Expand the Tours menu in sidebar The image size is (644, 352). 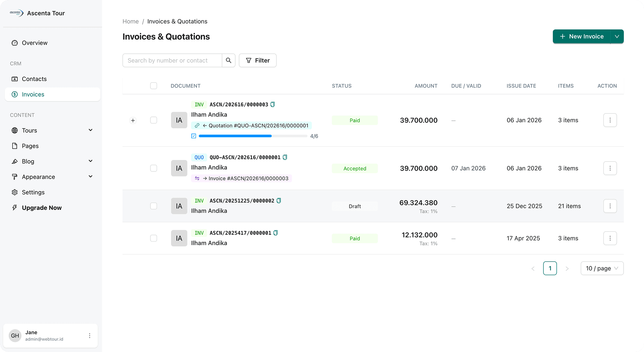pos(90,130)
